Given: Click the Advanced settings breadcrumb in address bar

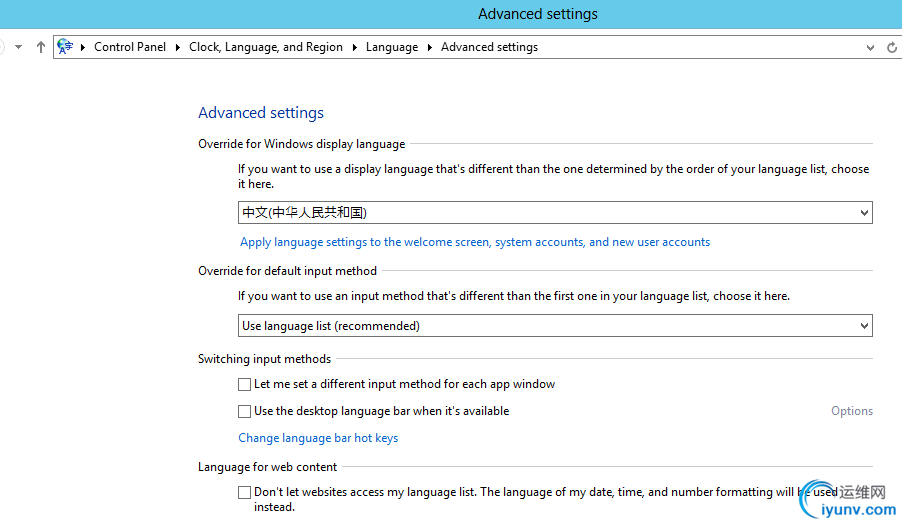Looking at the screenshot, I should (489, 47).
